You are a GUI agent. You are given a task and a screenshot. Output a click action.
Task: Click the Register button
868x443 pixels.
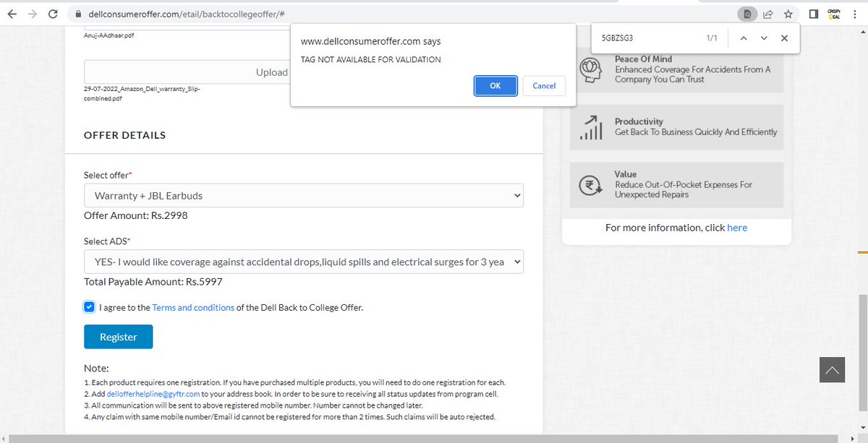[x=119, y=337]
